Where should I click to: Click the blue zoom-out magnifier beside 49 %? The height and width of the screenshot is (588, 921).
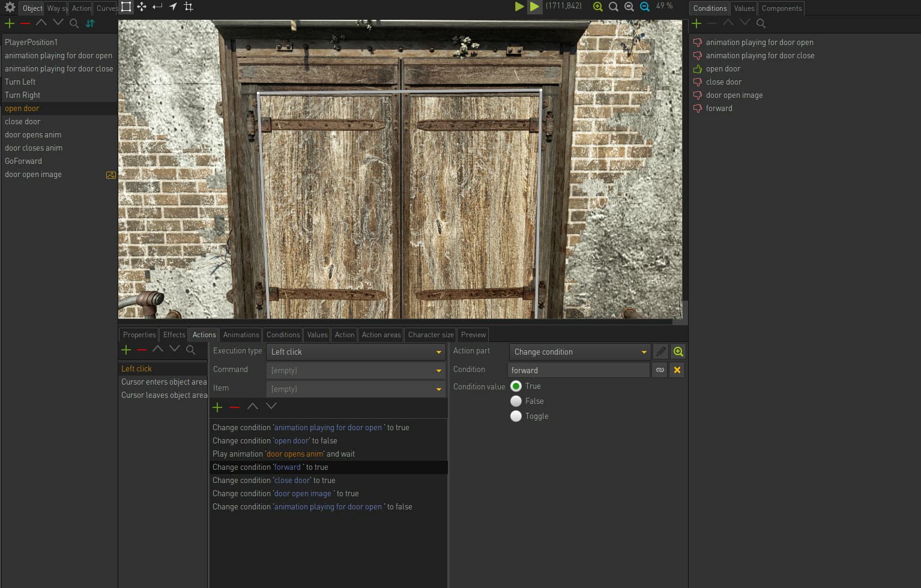pyautogui.click(x=645, y=7)
